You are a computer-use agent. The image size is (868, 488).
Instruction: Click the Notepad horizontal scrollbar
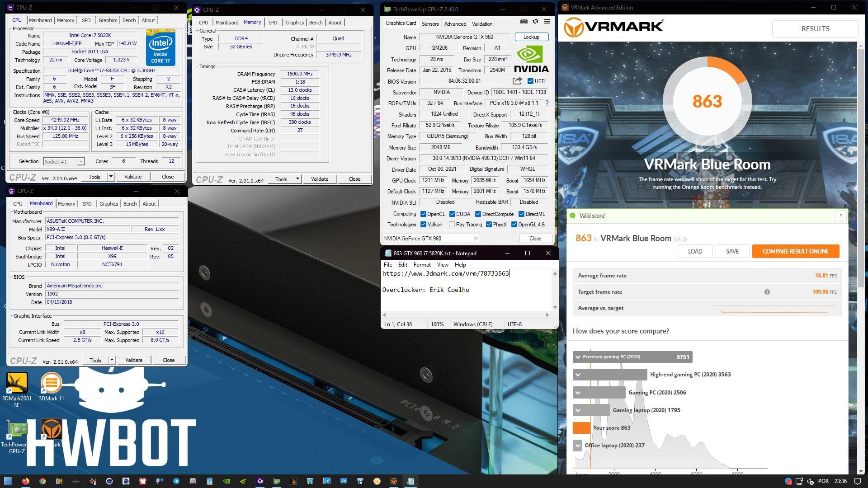(466, 315)
